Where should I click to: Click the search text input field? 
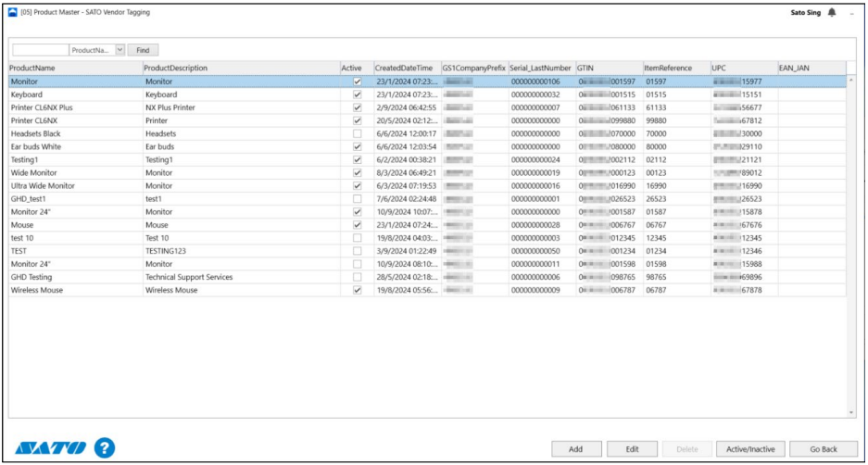point(40,49)
